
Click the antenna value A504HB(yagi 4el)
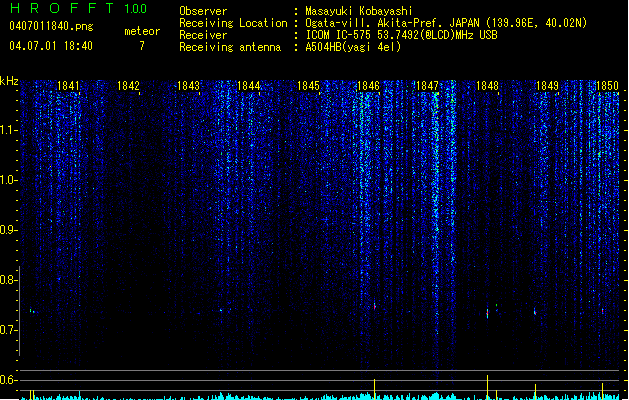coord(353,47)
